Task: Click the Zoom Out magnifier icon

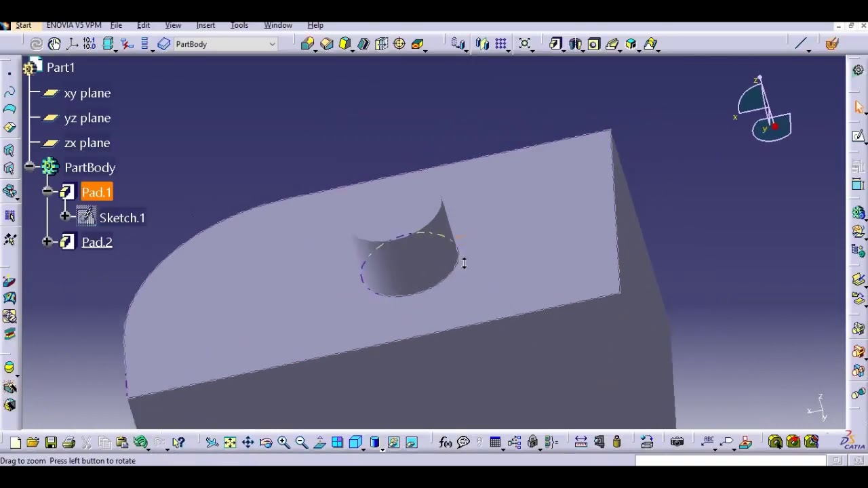Action: [302, 443]
